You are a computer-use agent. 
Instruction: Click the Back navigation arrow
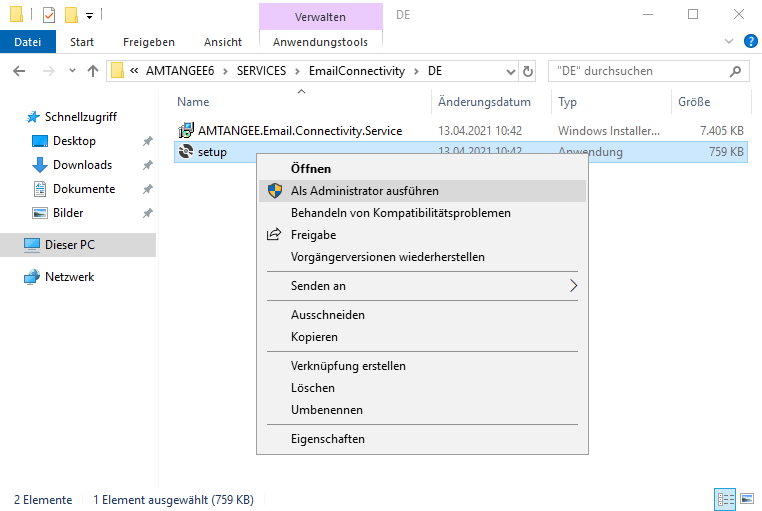click(19, 71)
